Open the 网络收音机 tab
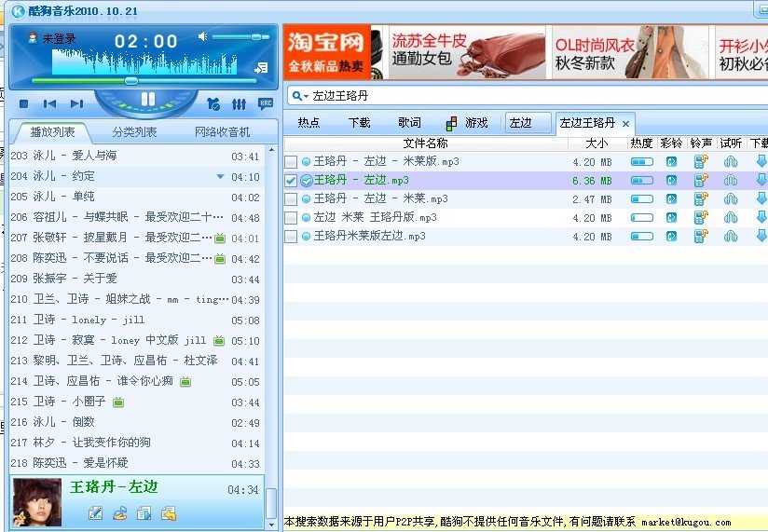The width and height of the screenshot is (768, 532). point(222,132)
